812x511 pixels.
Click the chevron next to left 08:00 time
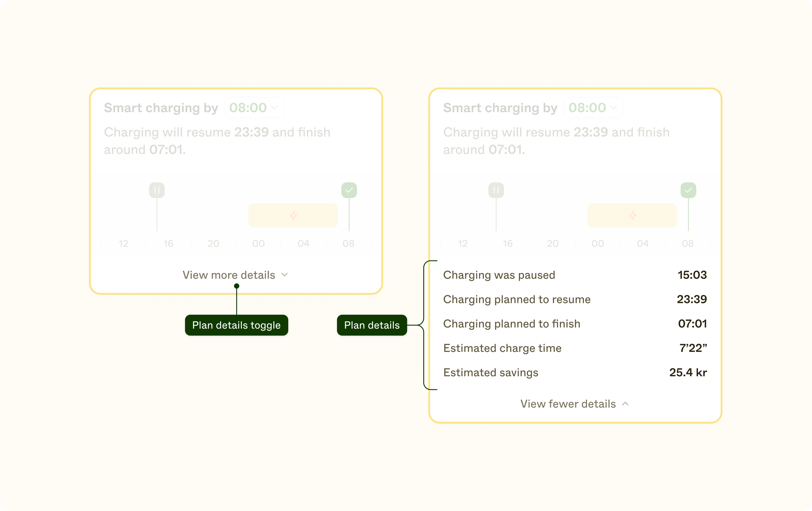[274, 107]
